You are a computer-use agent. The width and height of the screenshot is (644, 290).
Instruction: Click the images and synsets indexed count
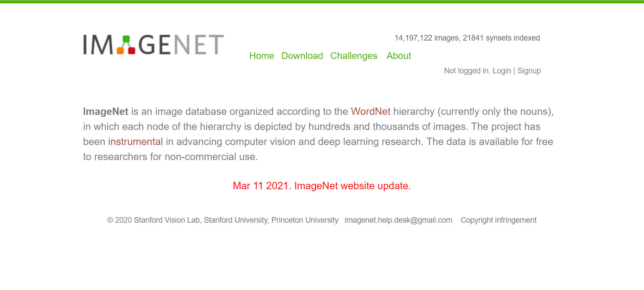(467, 38)
